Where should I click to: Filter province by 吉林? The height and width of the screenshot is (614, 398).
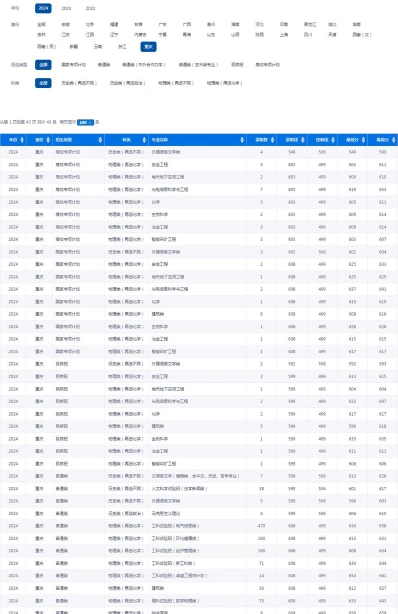[42, 35]
